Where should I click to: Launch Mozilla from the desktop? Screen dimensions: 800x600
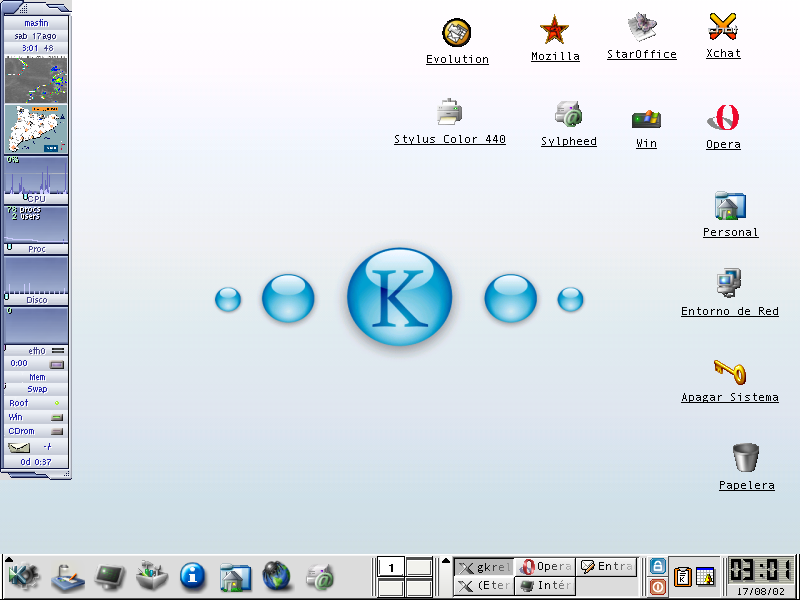554,30
